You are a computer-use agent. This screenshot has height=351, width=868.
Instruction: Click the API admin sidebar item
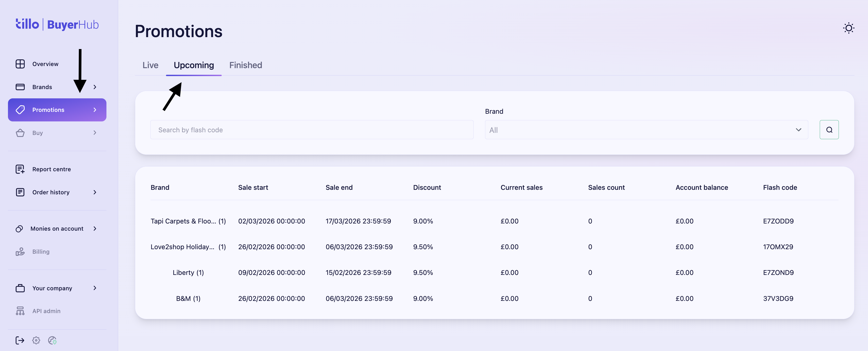tap(46, 311)
